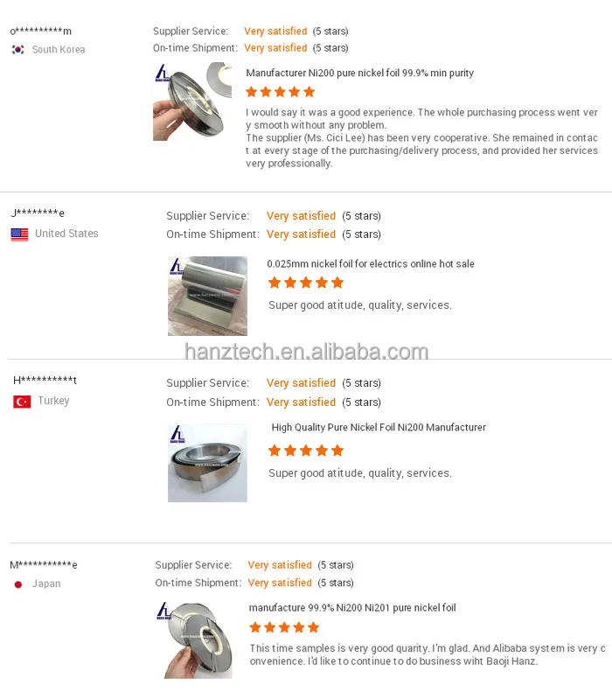Open 0.025mm nickel foil for electrics link
The height and width of the screenshot is (700, 612).
click(370, 264)
